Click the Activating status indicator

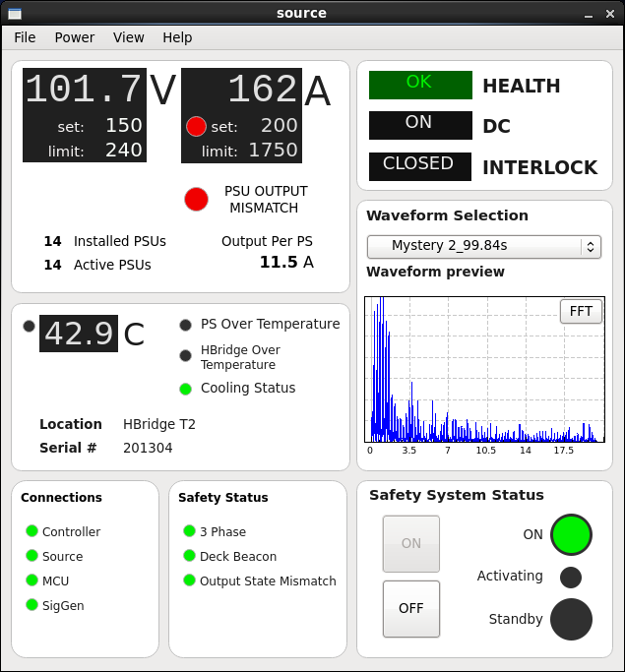coord(571,578)
